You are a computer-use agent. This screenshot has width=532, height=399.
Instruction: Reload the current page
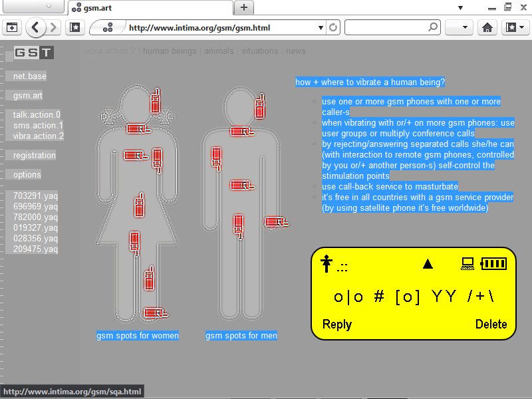click(x=333, y=28)
